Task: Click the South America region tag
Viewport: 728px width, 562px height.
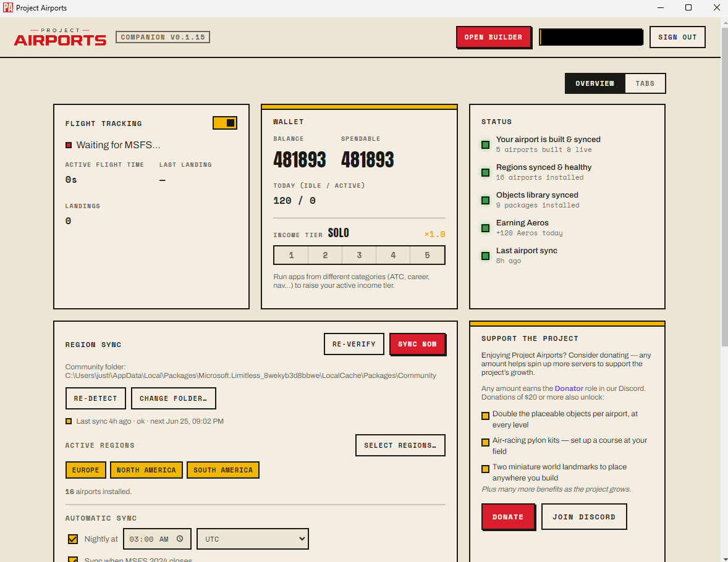Action: (x=223, y=469)
